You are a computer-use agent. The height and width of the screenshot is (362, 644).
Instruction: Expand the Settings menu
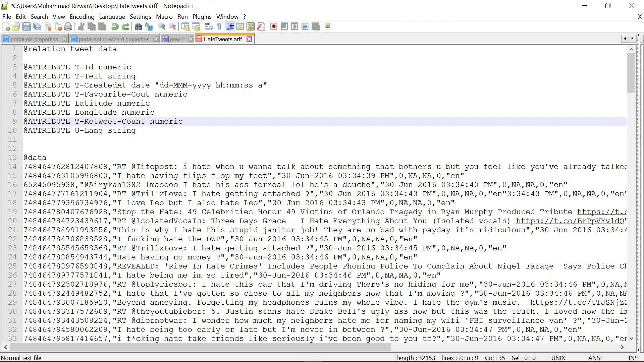click(x=140, y=16)
